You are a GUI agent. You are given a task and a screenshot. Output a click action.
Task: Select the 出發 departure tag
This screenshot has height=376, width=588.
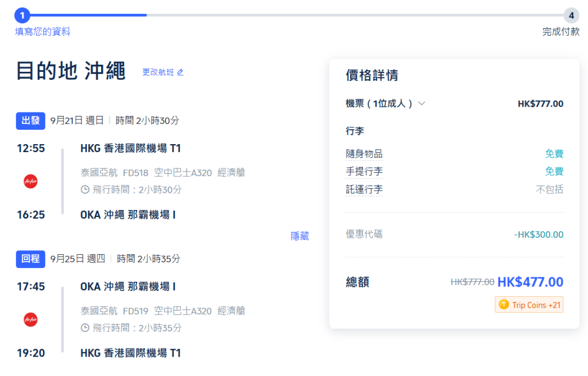pyautogui.click(x=30, y=121)
